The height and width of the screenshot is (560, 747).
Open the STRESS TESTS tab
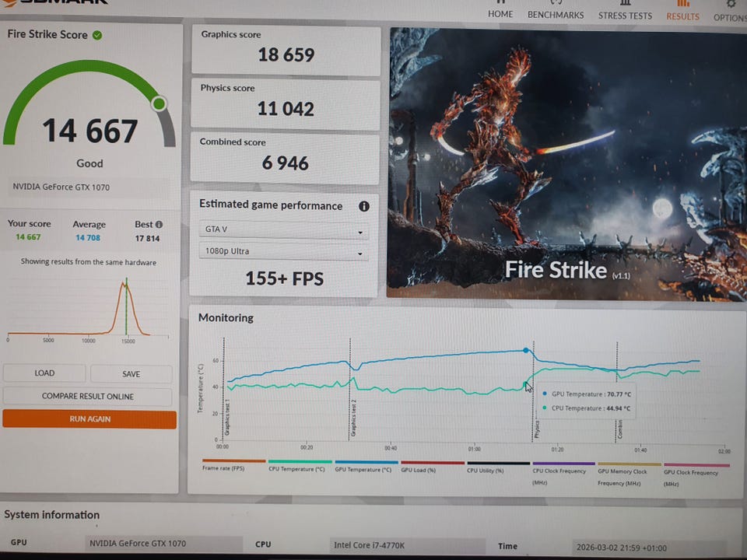pyautogui.click(x=625, y=16)
